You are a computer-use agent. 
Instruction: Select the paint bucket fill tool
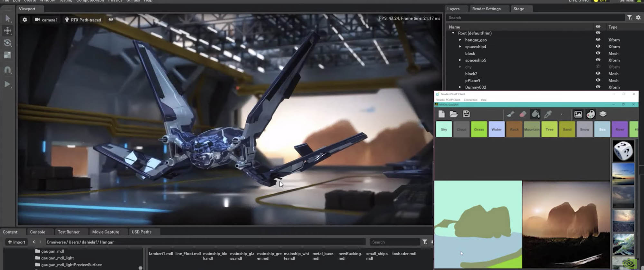[x=535, y=114]
